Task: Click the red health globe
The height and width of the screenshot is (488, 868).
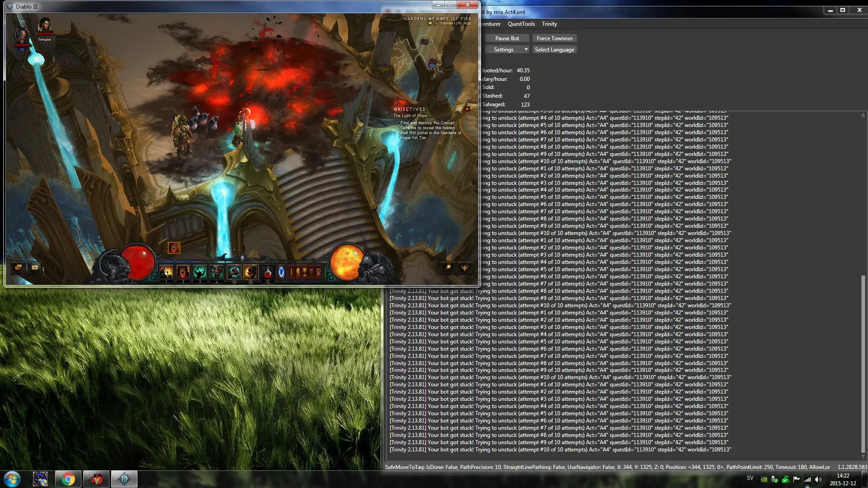Action: [x=138, y=261]
